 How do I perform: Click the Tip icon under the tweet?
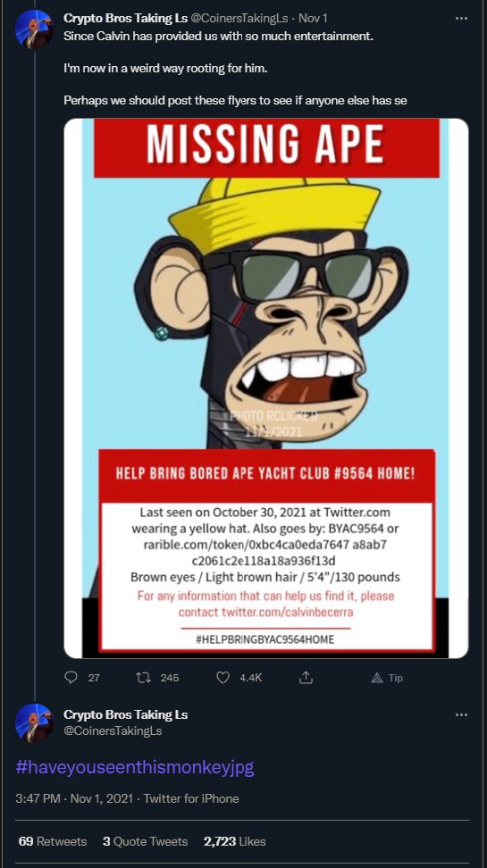387,678
